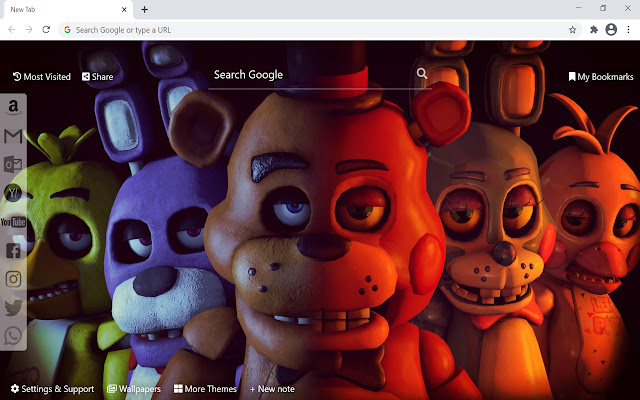Open the Instagram shortcut icon
This screenshot has height=400, width=640.
tap(13, 279)
